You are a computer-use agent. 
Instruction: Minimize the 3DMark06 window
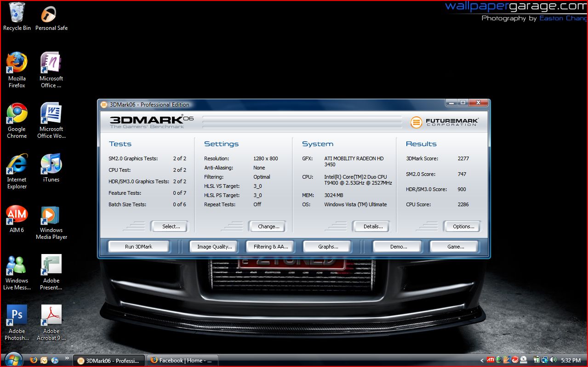point(451,103)
